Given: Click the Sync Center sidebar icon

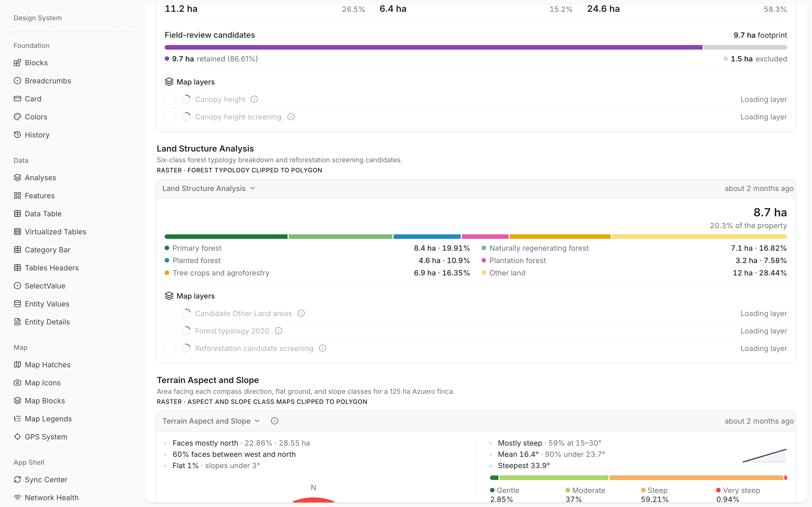Looking at the screenshot, I should (17, 479).
